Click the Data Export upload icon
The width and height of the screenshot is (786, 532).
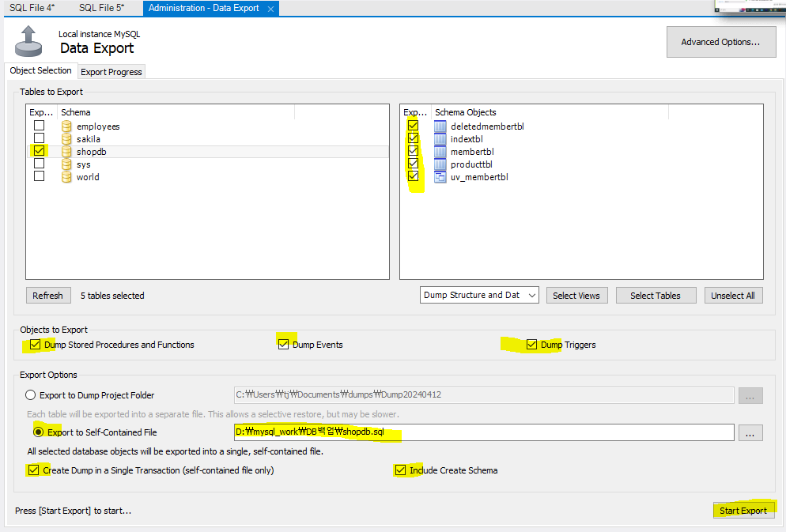click(x=28, y=41)
